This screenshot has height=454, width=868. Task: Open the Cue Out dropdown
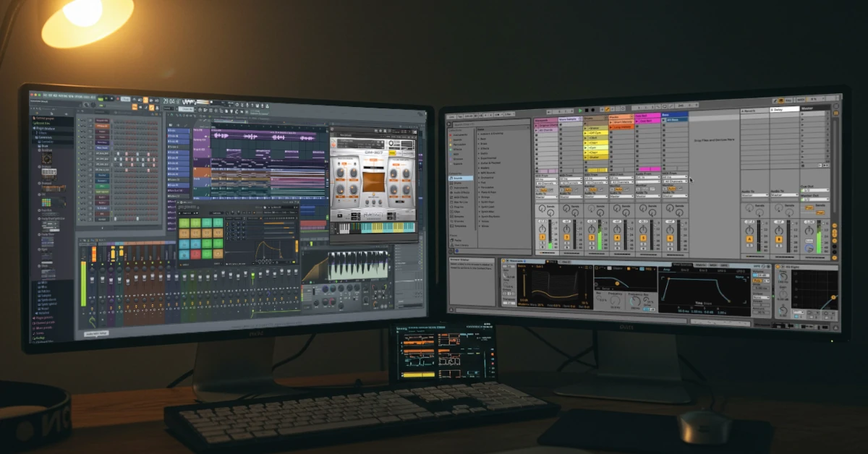tap(815, 190)
